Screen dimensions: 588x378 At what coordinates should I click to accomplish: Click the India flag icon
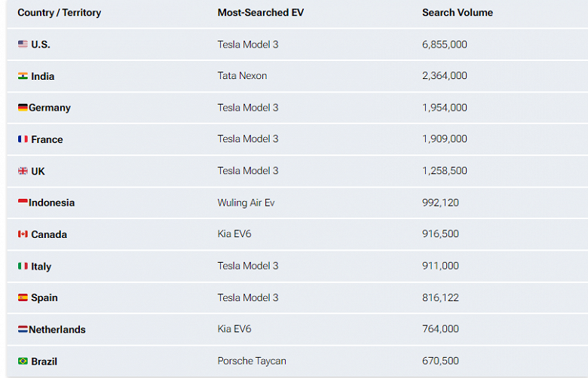pos(23,76)
